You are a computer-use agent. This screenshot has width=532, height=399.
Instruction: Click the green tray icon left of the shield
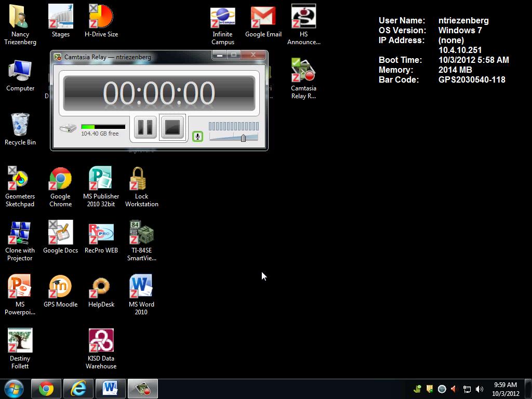coord(417,389)
